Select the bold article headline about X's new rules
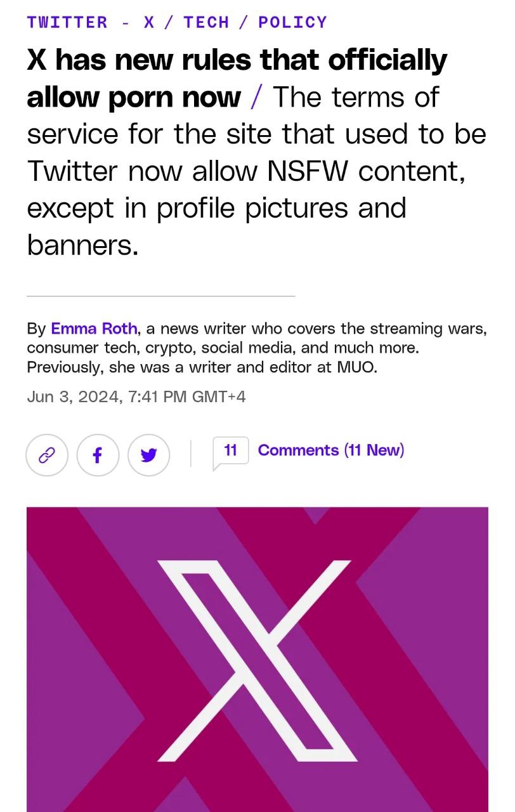Viewport: 515px width, 812px height. [x=237, y=78]
